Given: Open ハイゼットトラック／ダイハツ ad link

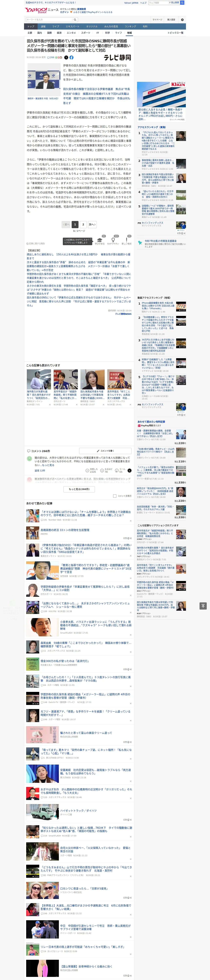Looking at the screenshot, I should pyautogui.click(x=78, y=811).
